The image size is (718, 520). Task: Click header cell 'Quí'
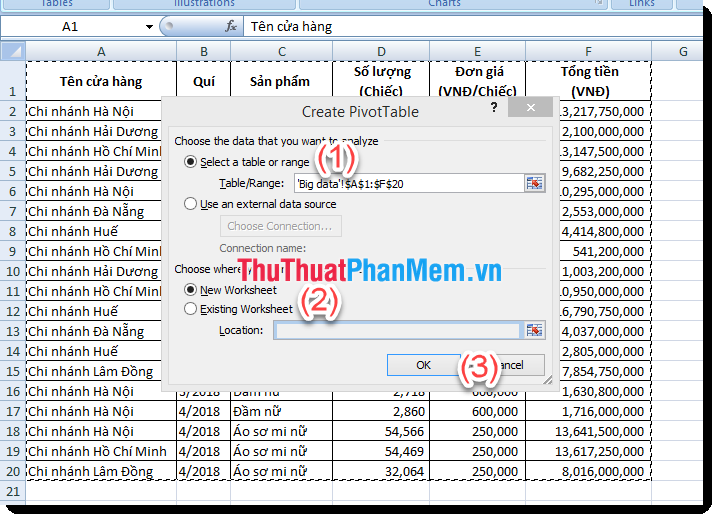click(204, 81)
